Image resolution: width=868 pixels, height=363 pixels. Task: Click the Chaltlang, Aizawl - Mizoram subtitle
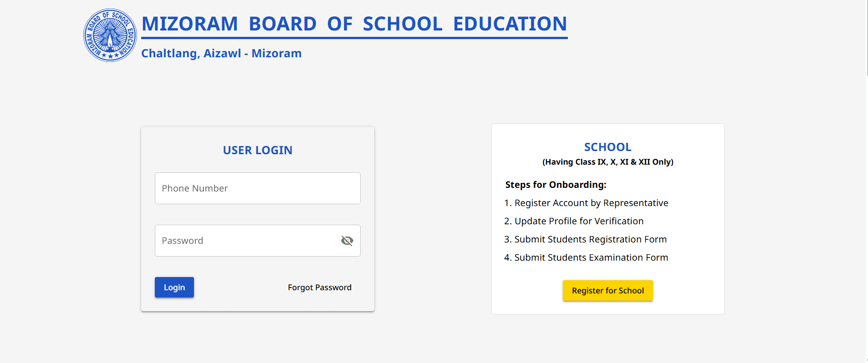pos(221,53)
